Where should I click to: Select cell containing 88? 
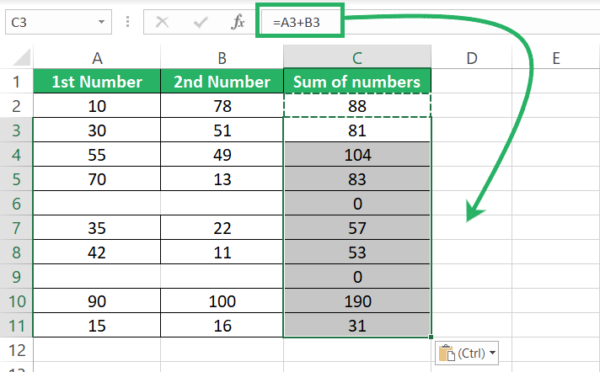coord(357,106)
